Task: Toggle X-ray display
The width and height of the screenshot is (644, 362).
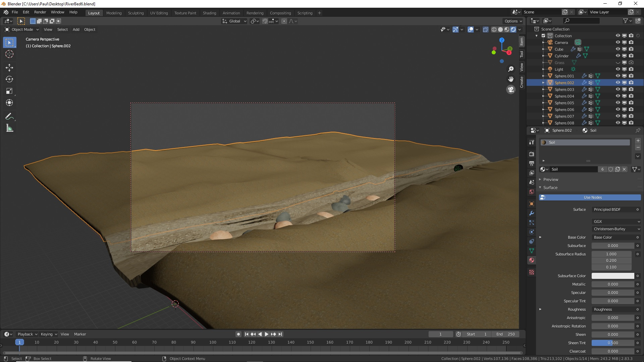Action: pyautogui.click(x=485, y=29)
